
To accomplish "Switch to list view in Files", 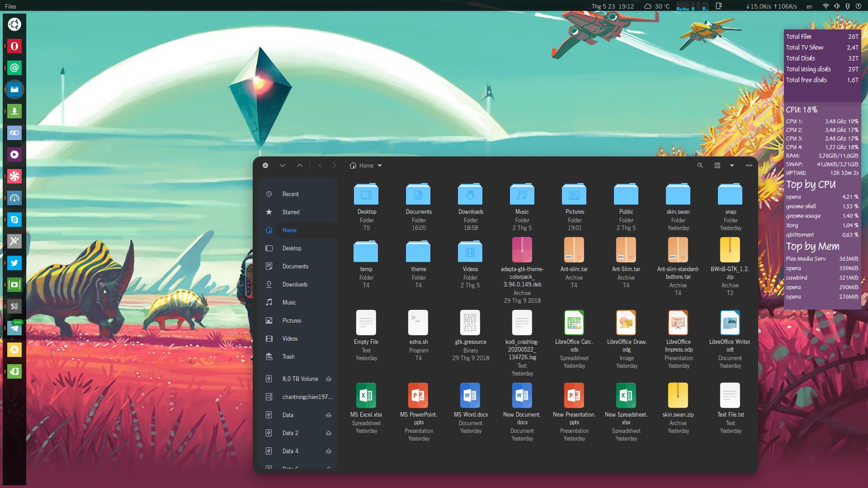I will [x=717, y=165].
